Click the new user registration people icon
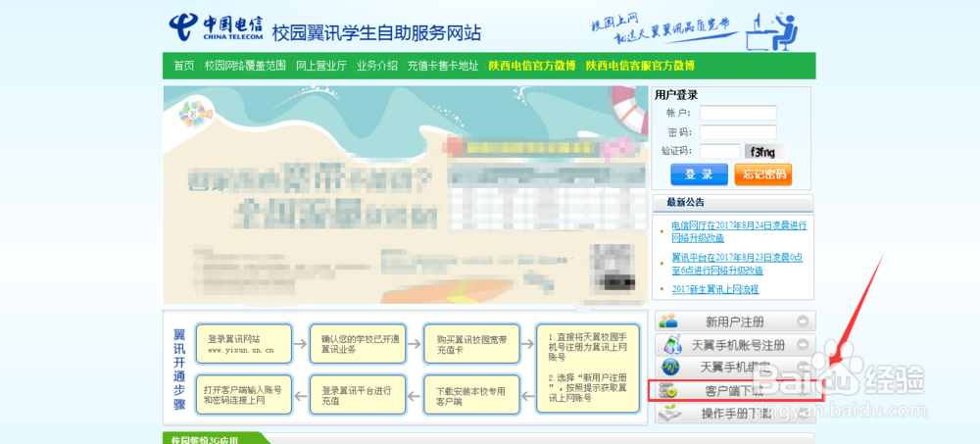980x444 pixels. click(x=668, y=321)
